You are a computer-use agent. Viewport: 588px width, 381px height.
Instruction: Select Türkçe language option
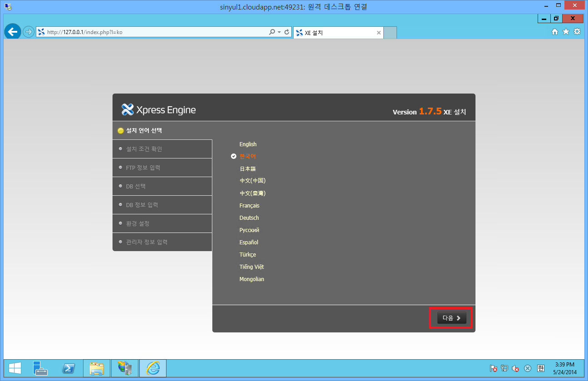pos(248,254)
